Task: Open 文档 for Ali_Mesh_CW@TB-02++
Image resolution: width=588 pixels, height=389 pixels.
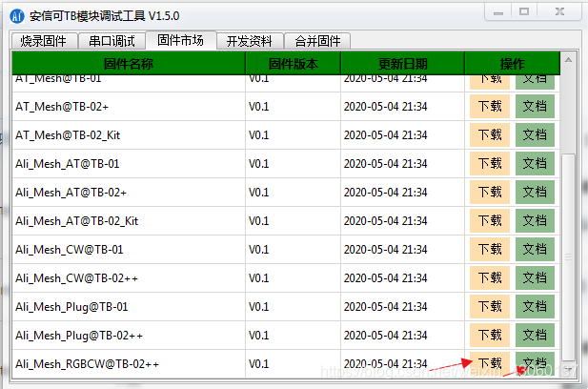Action: [535, 278]
